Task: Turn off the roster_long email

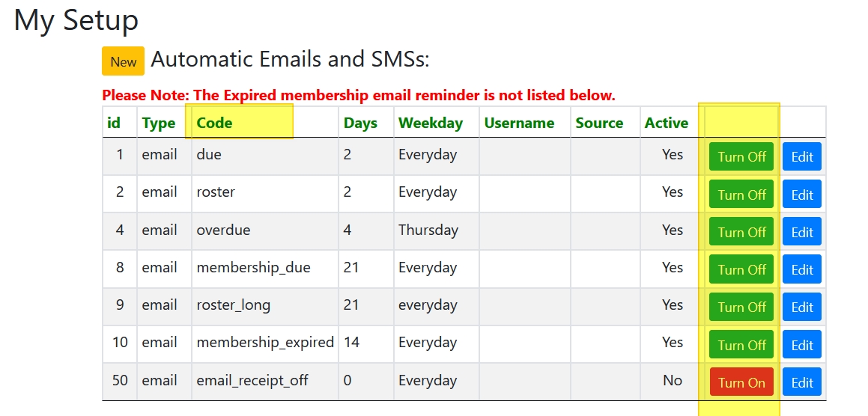Action: point(741,307)
